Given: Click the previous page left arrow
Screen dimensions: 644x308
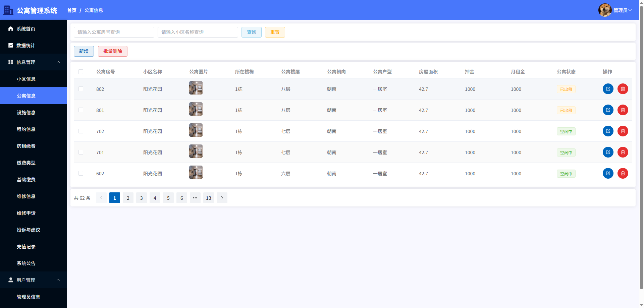Looking at the screenshot, I should pos(101,198).
